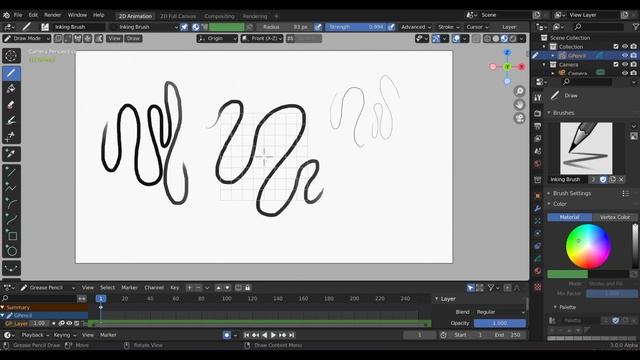Select the Polyline tool
Viewport: 640px width, 360px height.
coord(11,188)
